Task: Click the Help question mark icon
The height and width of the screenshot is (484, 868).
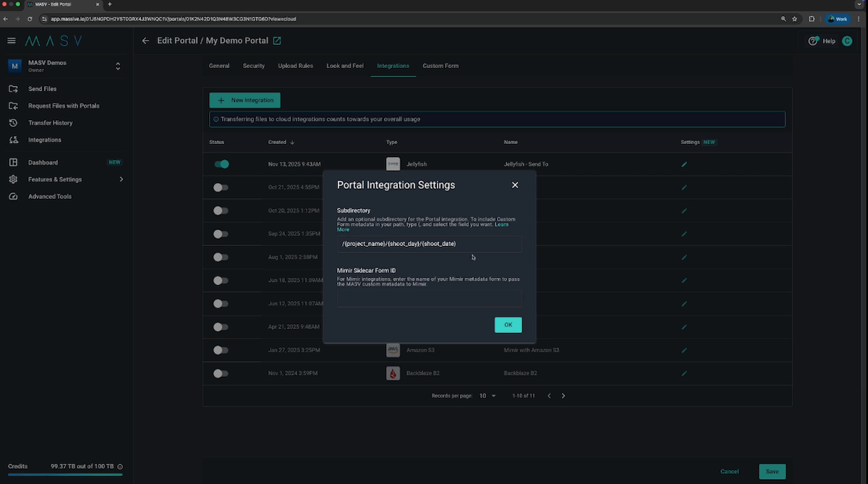Action: coord(813,41)
